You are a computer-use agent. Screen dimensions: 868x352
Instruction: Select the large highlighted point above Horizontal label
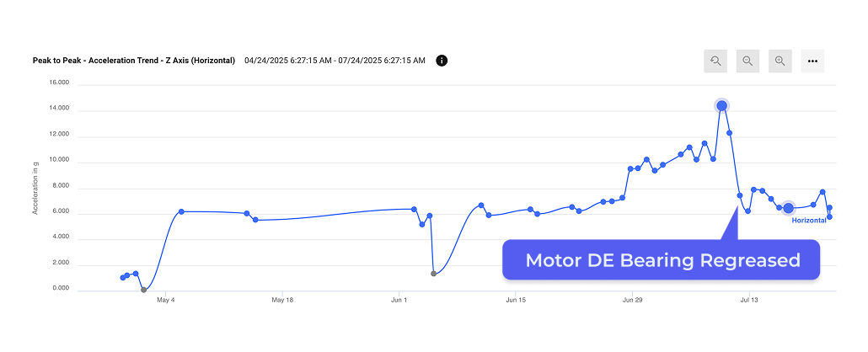tap(788, 208)
